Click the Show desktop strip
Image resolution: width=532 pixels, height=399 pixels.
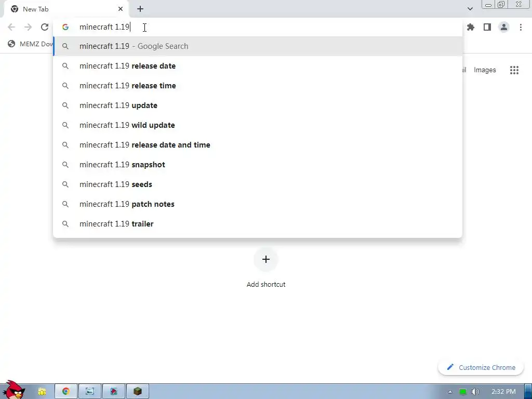pyautogui.click(x=528, y=392)
